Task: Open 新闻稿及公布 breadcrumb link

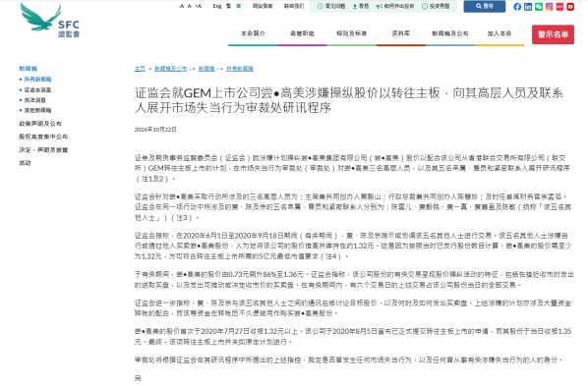Action: coord(171,69)
